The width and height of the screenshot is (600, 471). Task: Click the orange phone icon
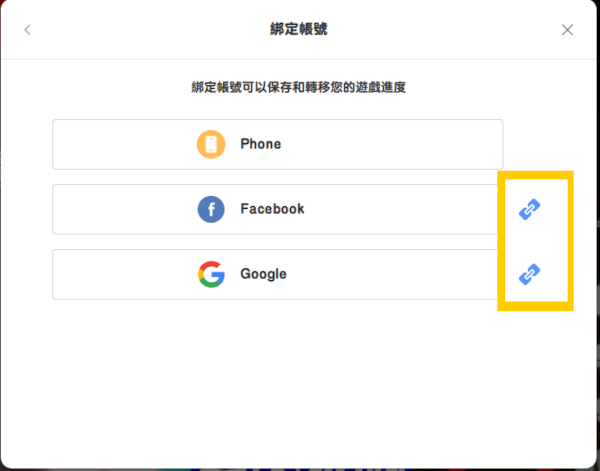pyautogui.click(x=211, y=144)
